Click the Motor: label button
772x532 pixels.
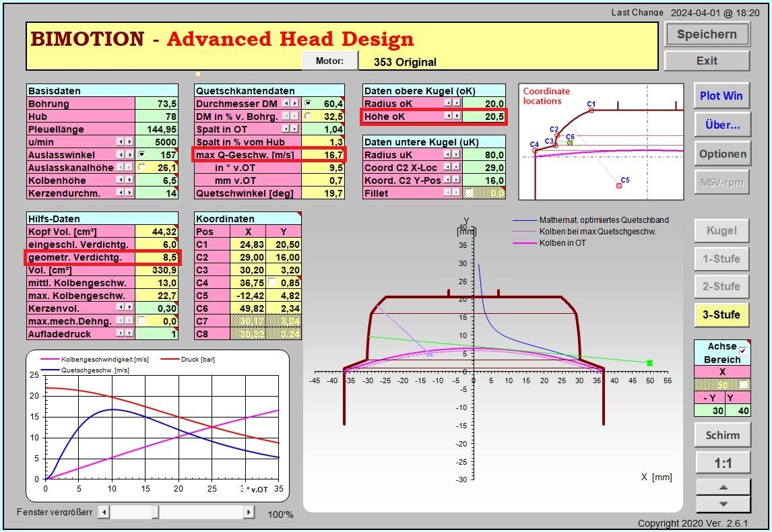pyautogui.click(x=330, y=61)
